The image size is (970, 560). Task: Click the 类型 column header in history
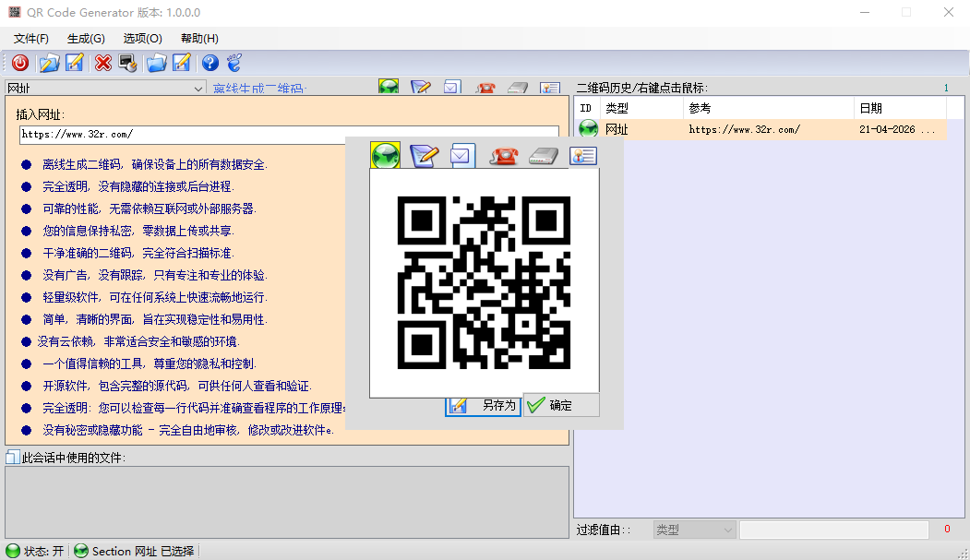point(641,108)
